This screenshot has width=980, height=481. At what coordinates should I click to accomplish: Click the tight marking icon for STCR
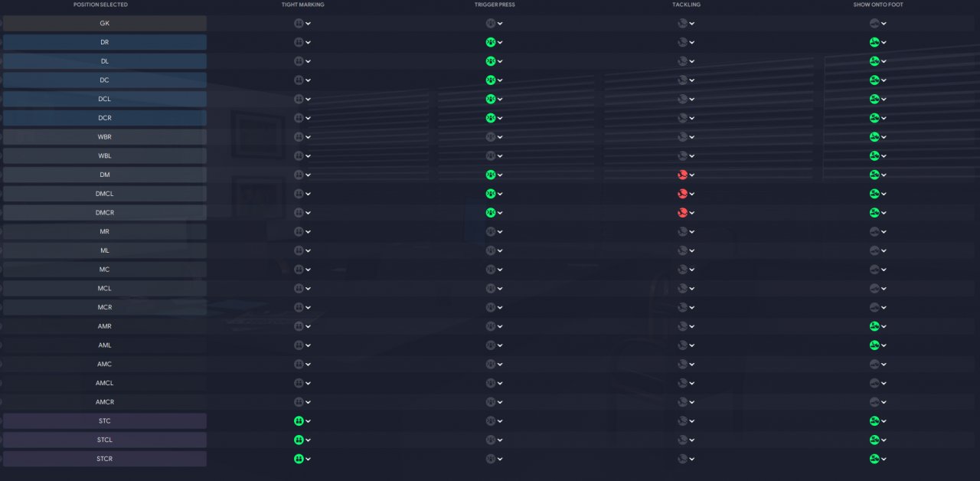click(x=299, y=459)
